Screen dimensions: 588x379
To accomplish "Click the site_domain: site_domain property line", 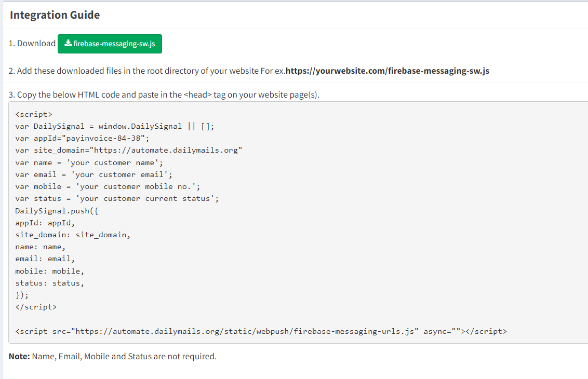I will coord(73,235).
